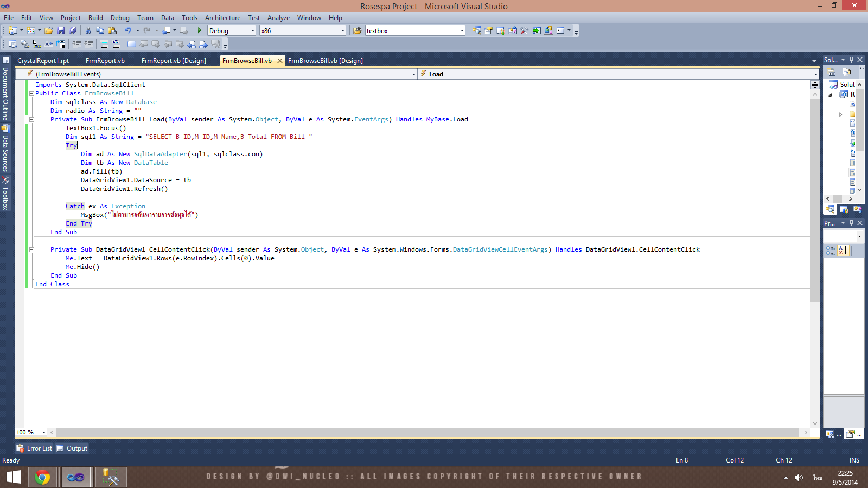Click the Copy toolbar icon
The height and width of the screenshot is (488, 868).
pos(100,30)
